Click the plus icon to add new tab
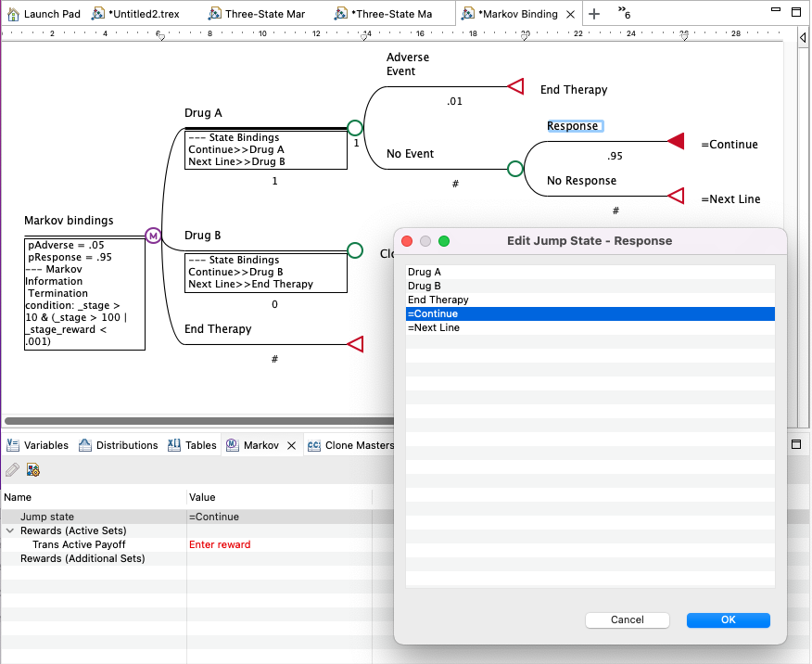The width and height of the screenshot is (812, 664). click(595, 14)
